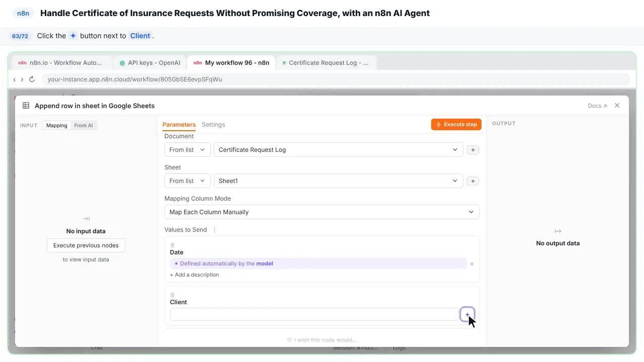Switch input view to From AI

click(84, 125)
